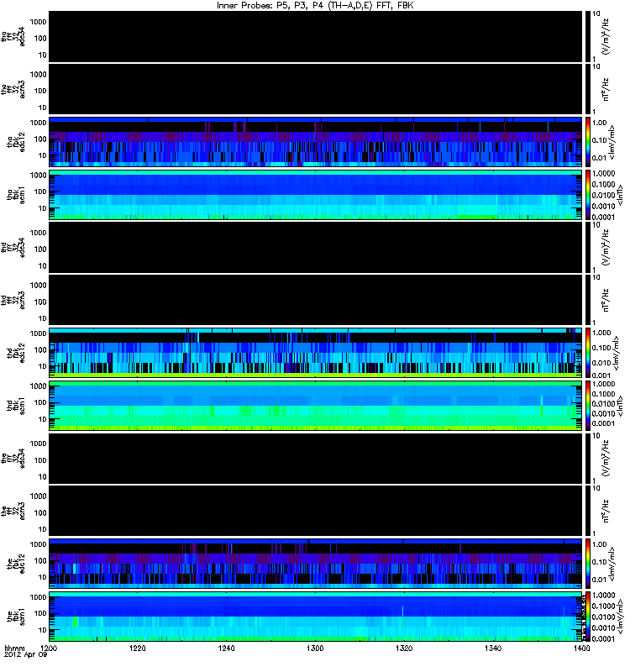Screen dimensions: 630x672
Task: Click the "thd fff 32 scm3" y-axis label
Action: click(13, 301)
